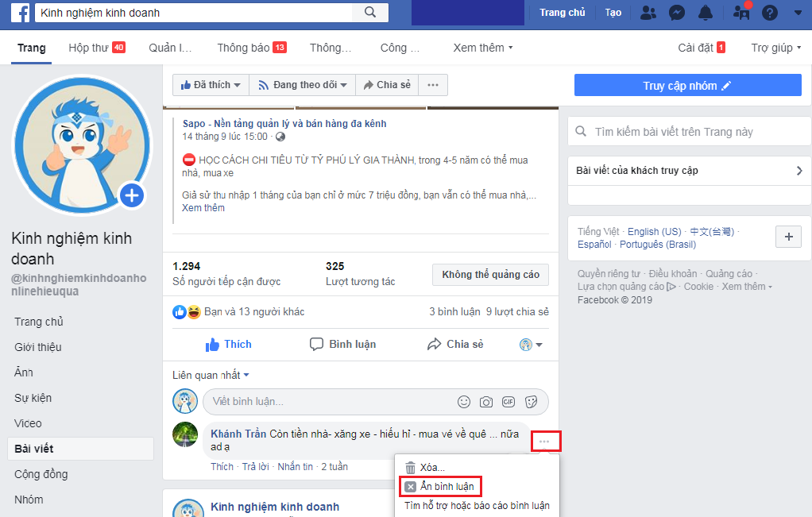Open the sticker icon in the comment box
The image size is (812, 517).
[x=531, y=402]
